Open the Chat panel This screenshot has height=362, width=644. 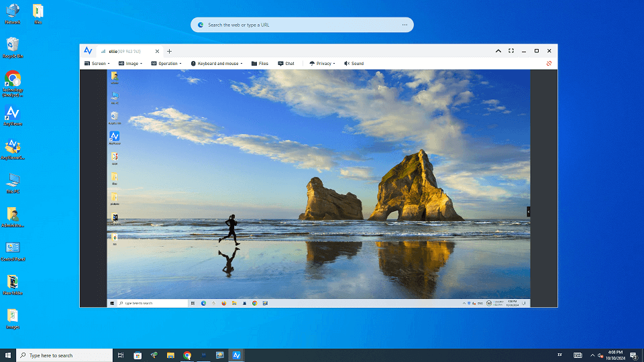286,64
